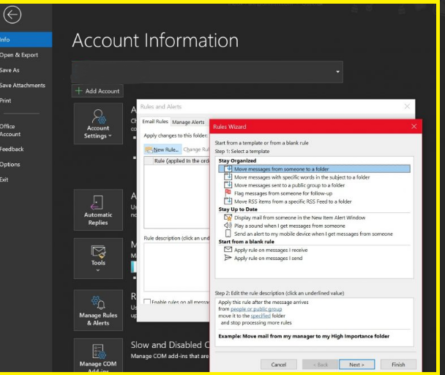Image resolution: width=445 pixels, height=375 pixels.
Task: Click the Stay Organized group label
Action: click(x=237, y=161)
